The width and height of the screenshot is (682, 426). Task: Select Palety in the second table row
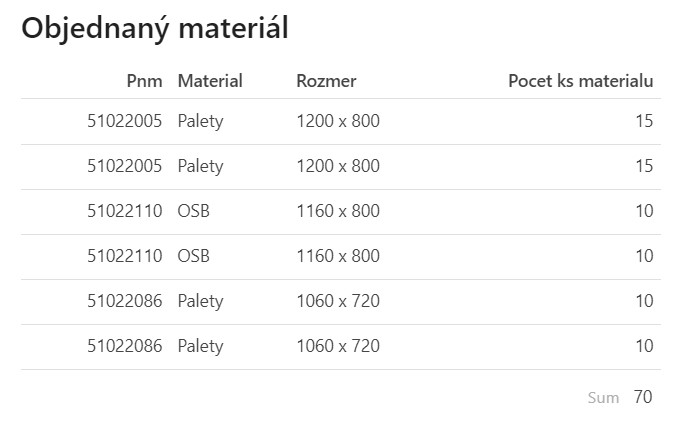[x=200, y=166]
